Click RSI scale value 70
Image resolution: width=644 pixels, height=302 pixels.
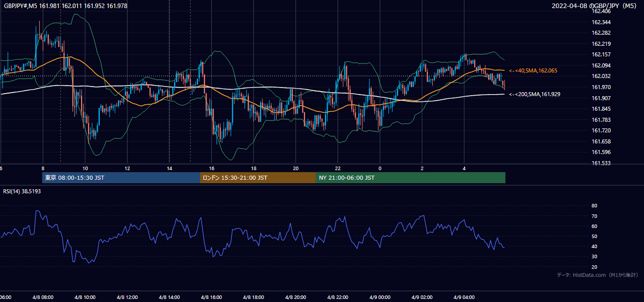point(594,216)
